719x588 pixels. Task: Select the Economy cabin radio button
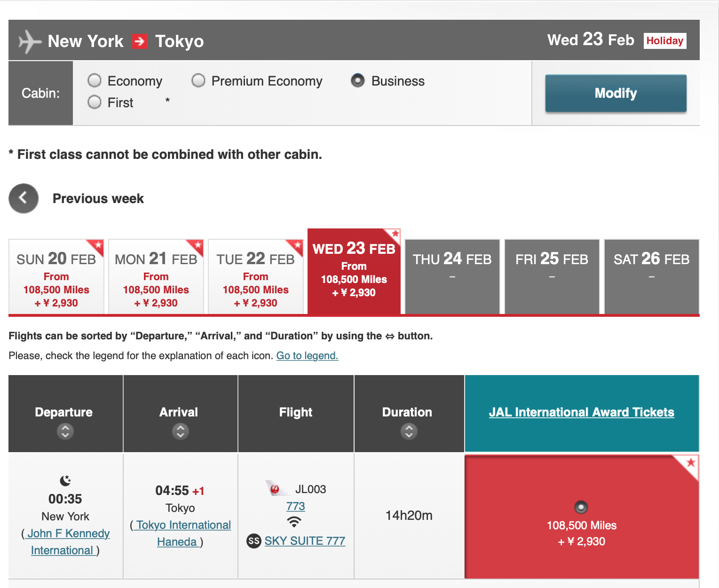95,81
